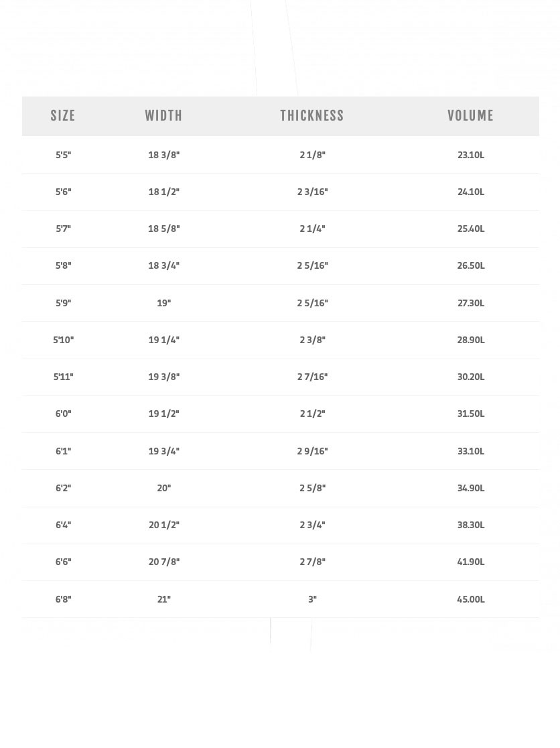Viewport: 560px width, 748px height.
Task: Select the 45.00L volume cell
Action: tap(471, 599)
